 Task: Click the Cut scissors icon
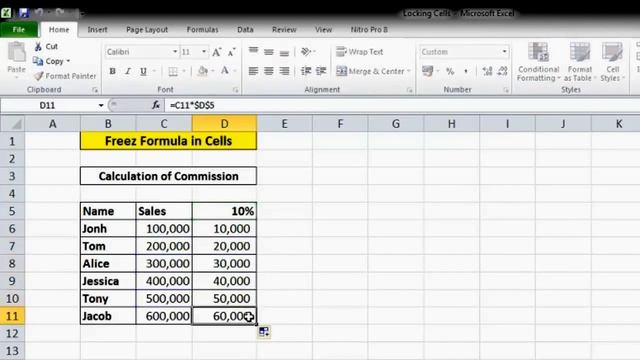coord(38,47)
